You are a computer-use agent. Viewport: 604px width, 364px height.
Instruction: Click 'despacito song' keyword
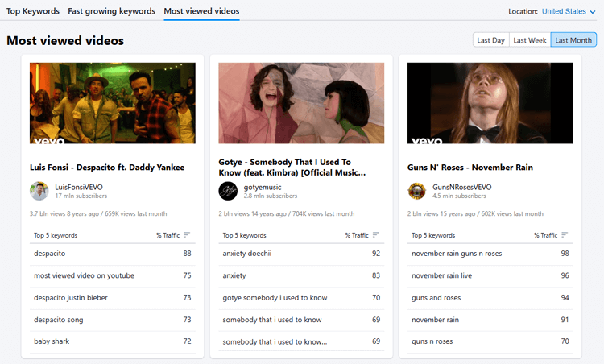click(x=58, y=320)
